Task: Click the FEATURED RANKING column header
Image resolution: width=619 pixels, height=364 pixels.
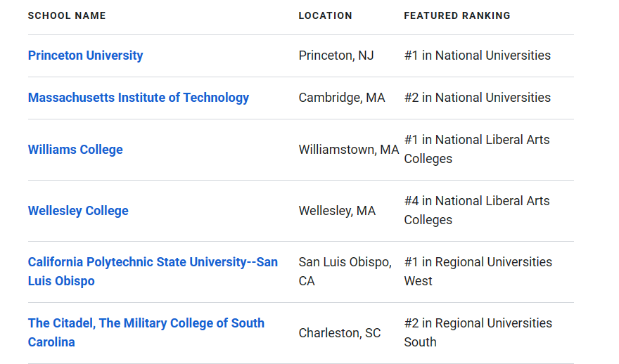Action: (457, 15)
